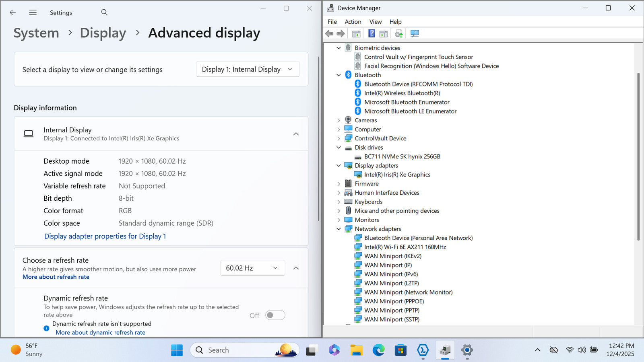Screen dimensions: 644x362
Task: Open More about refresh rate link
Action: (x=56, y=277)
